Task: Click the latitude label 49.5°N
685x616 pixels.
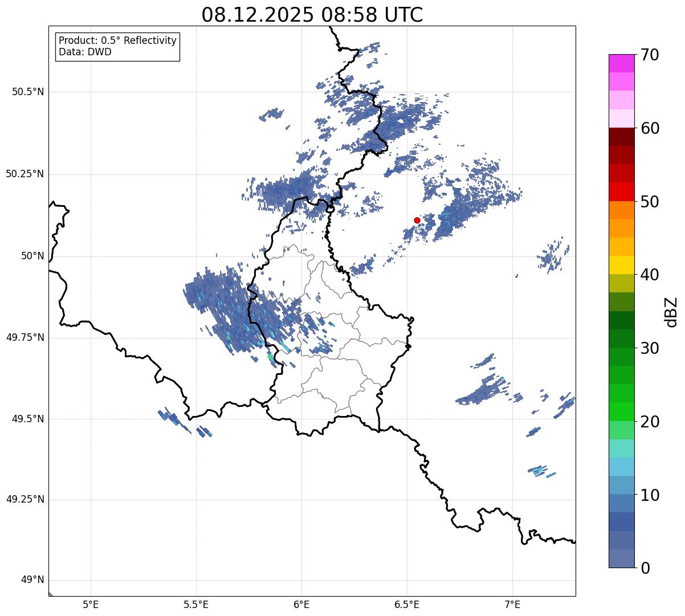Action: tap(28, 419)
